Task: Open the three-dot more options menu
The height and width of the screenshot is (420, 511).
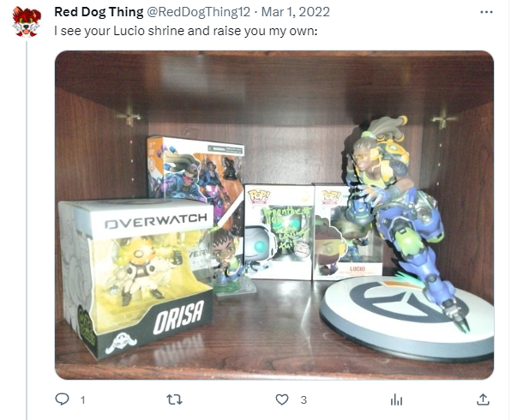Action: [x=486, y=12]
